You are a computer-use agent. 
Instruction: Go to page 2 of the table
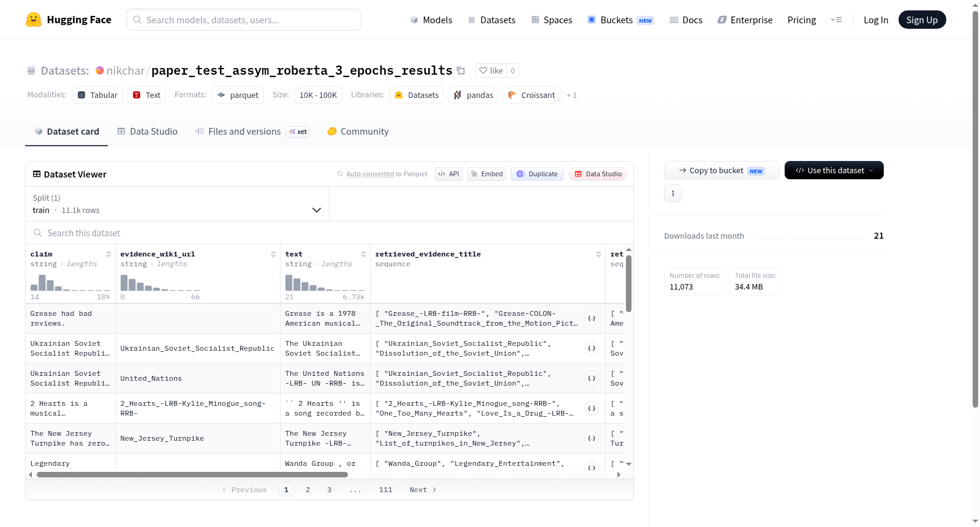pyautogui.click(x=307, y=490)
